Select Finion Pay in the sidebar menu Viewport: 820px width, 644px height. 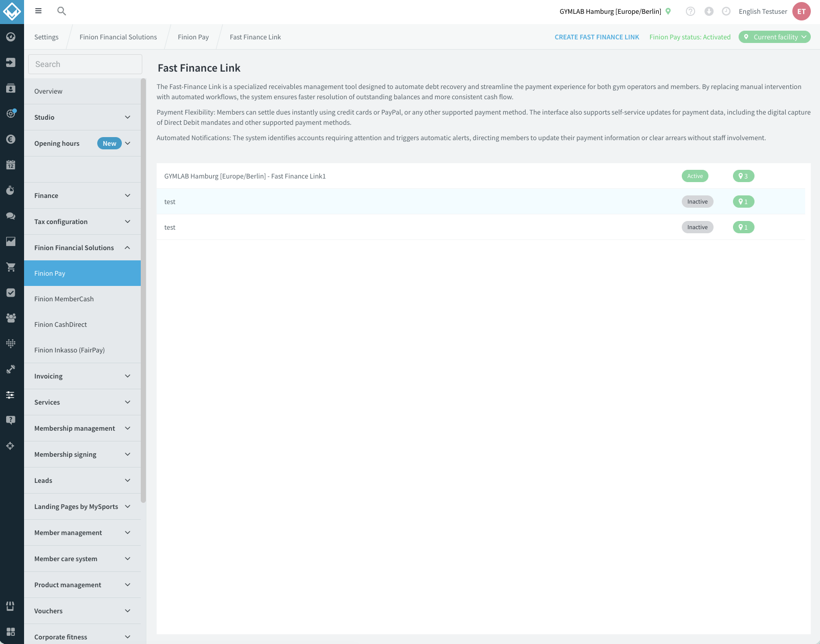82,273
